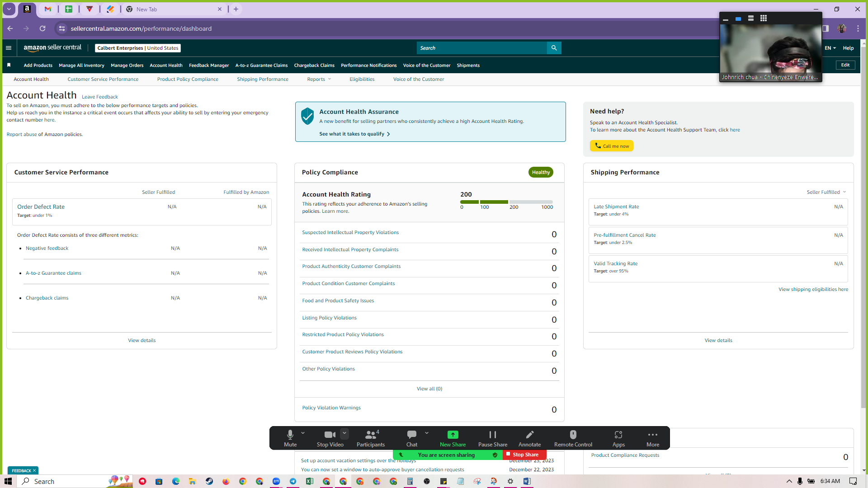Open Suspected Intellectual Property Violations link

click(350, 232)
